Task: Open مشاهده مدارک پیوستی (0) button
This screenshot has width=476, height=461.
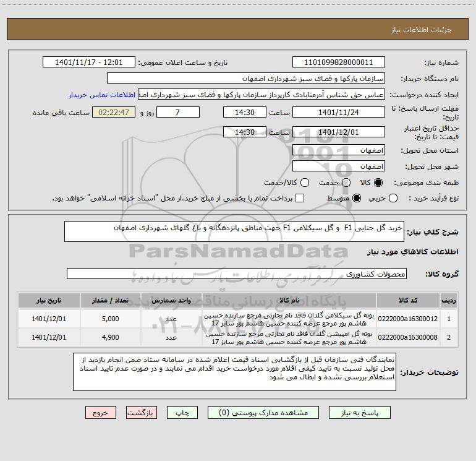Action: coord(263,413)
